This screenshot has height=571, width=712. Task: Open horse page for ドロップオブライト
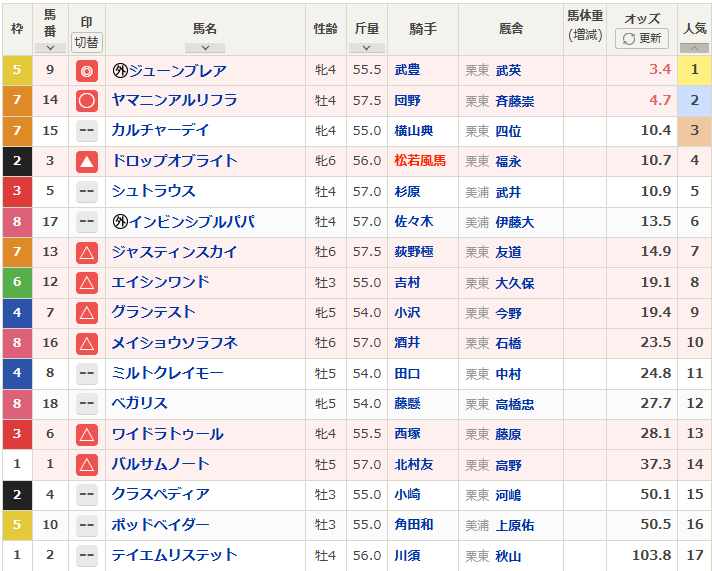174,161
